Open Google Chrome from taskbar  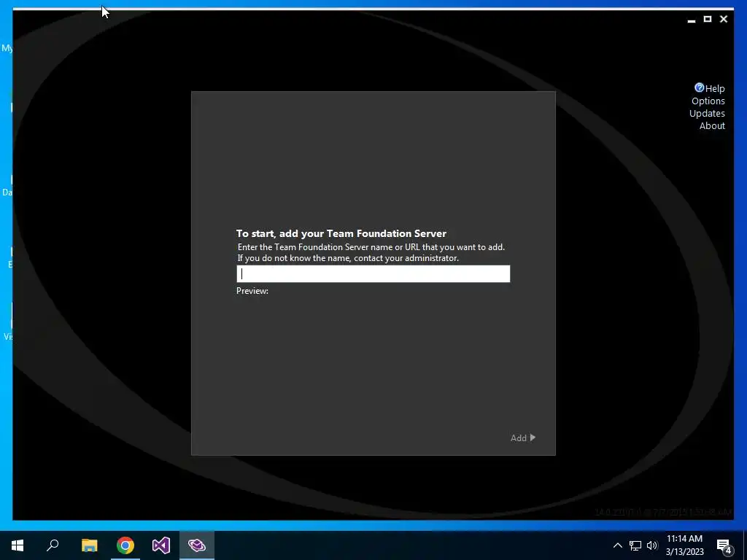click(125, 545)
